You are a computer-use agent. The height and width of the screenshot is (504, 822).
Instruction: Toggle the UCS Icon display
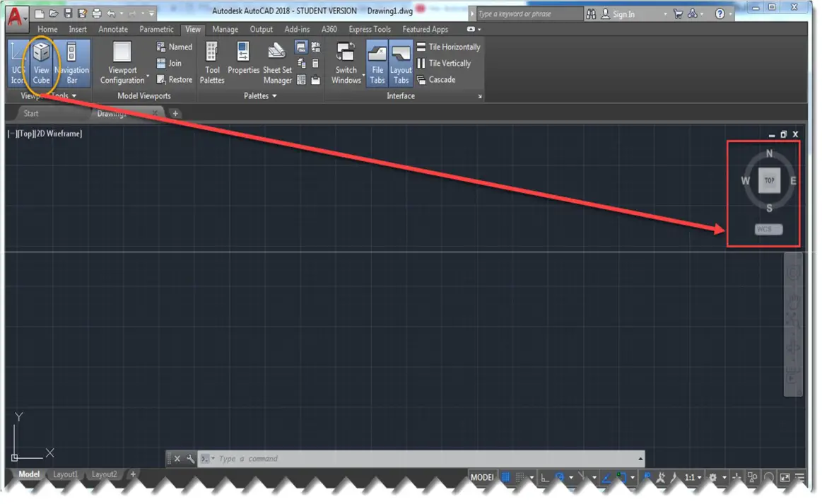click(x=17, y=63)
